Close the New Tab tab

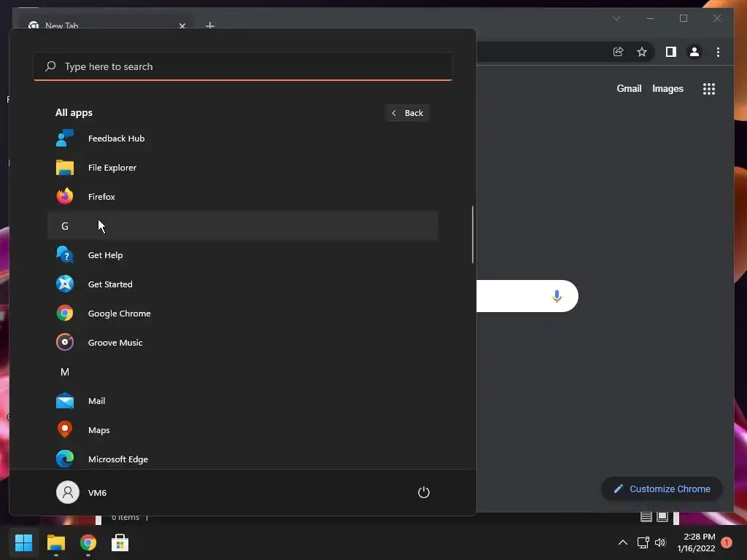[182, 26]
